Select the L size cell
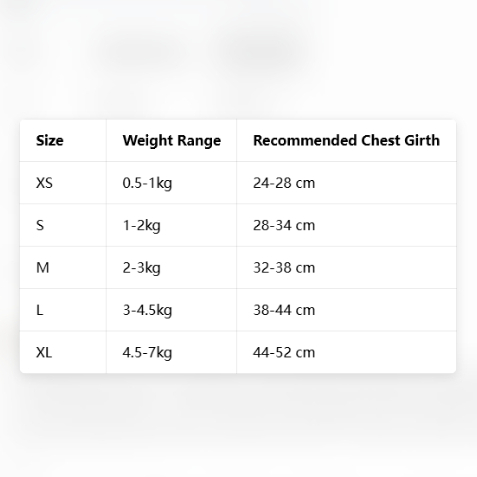The width and height of the screenshot is (477, 477). pos(63,310)
